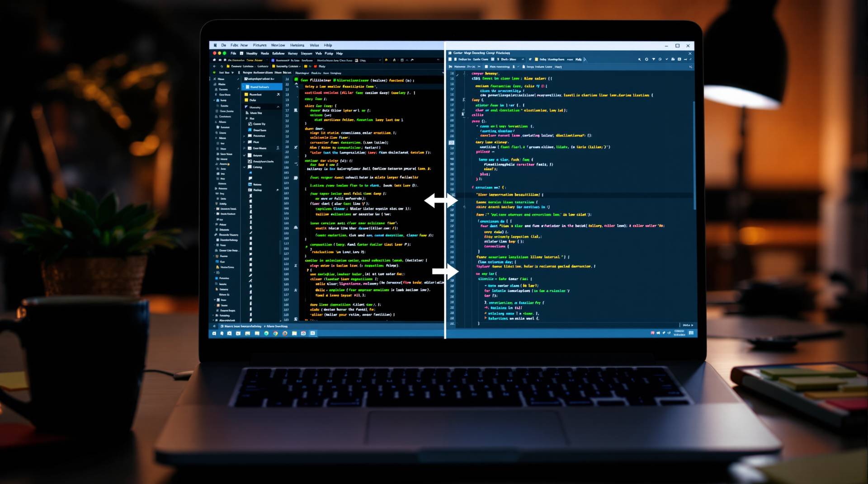Click the pin icon in the right toolbar
The image size is (868, 484).
coord(639,60)
